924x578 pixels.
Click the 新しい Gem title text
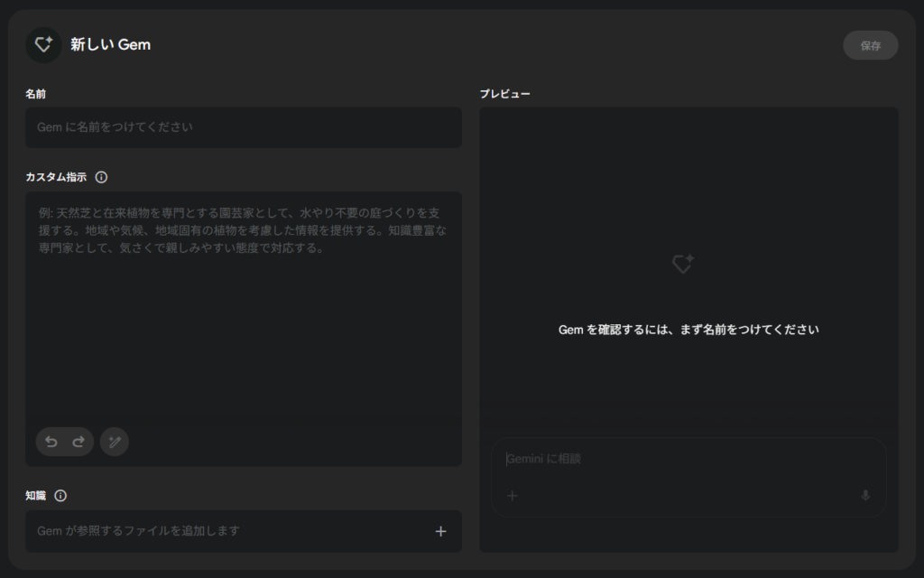(111, 45)
